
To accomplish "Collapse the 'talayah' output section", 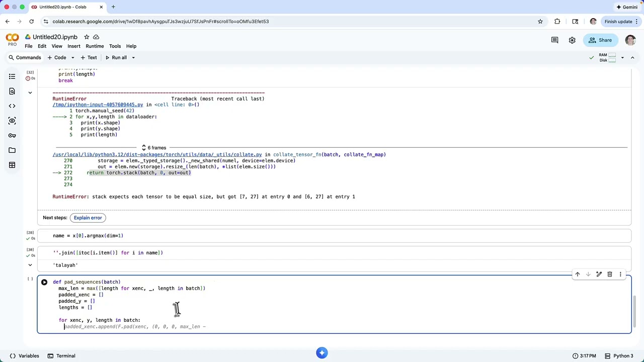I will point(30,265).
